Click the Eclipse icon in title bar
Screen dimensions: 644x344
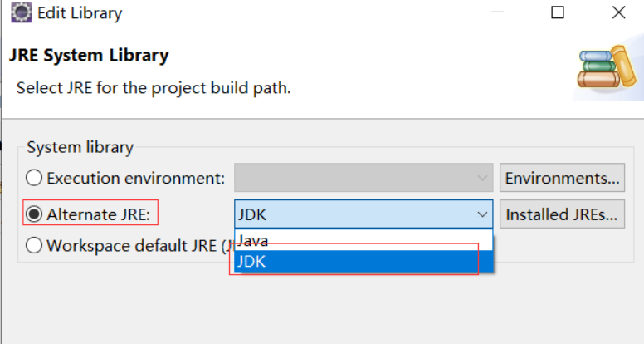coord(22,12)
